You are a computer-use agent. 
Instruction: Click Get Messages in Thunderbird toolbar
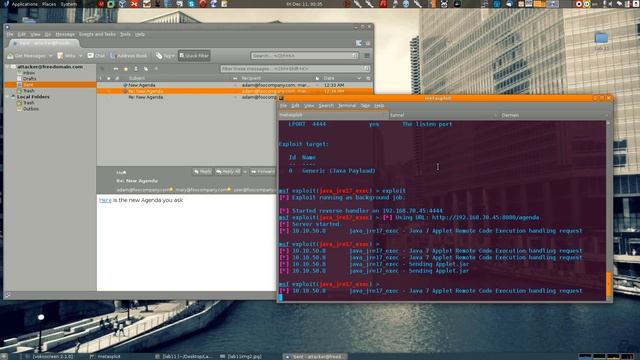[27, 56]
